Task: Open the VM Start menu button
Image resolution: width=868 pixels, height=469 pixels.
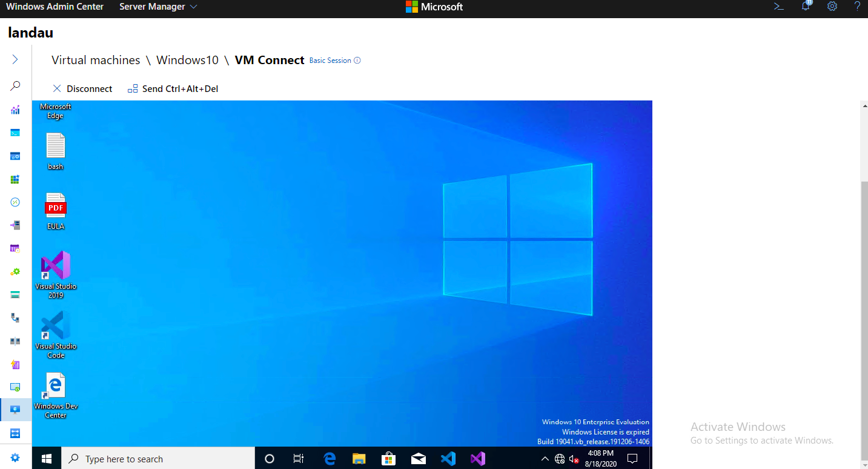Action: [x=47, y=459]
